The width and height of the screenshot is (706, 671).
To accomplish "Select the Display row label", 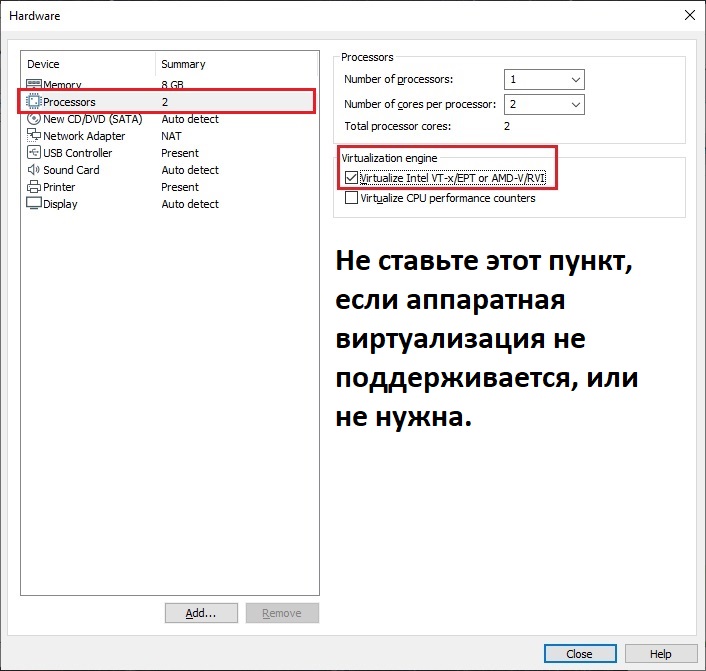I will coord(60,204).
